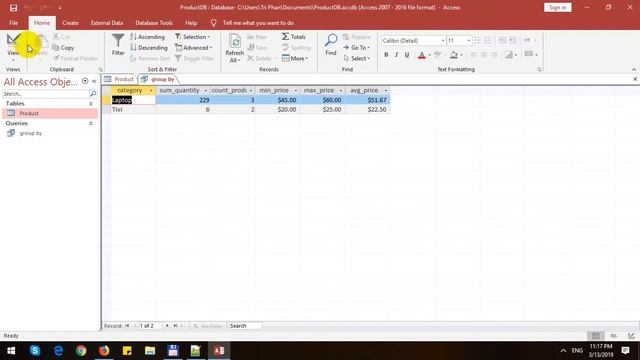Click the $20.00 min_price cell
This screenshot has width=640, height=360.
point(278,109)
